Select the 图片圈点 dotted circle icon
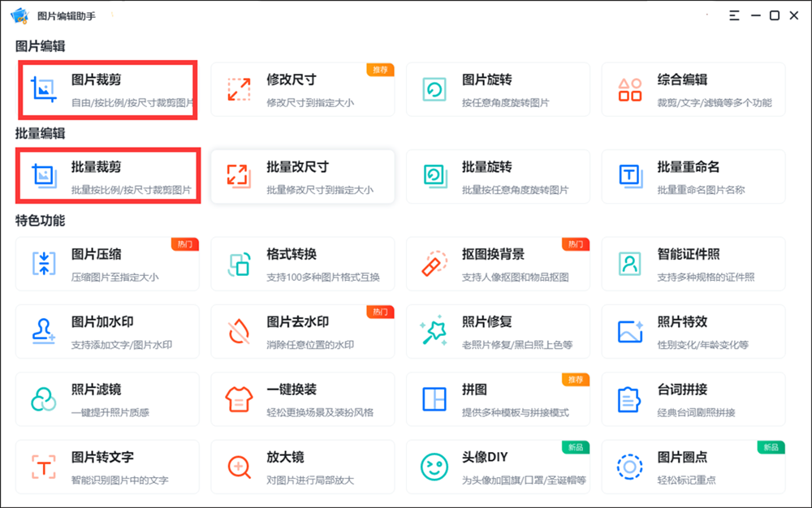The image size is (812, 508). tap(630, 467)
